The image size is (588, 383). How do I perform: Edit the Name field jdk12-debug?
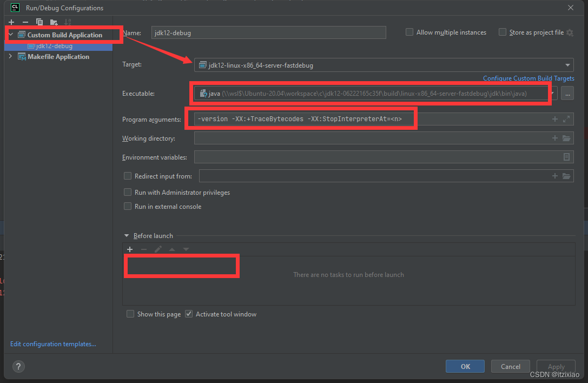tap(268, 32)
